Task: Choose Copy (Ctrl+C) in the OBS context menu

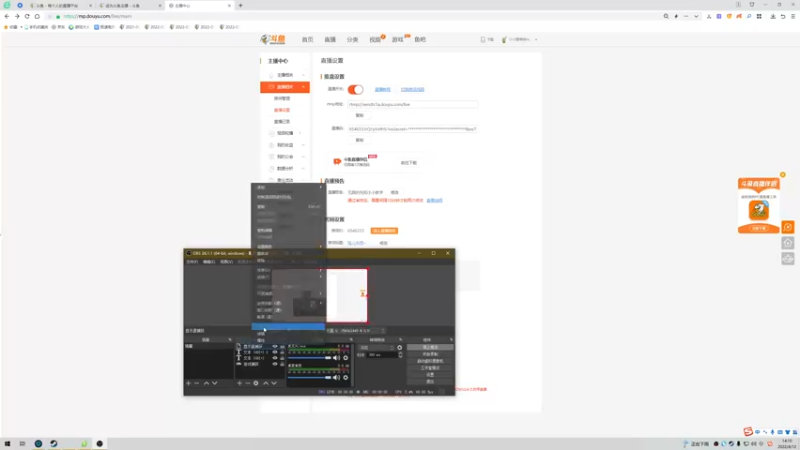Action: pos(288,207)
